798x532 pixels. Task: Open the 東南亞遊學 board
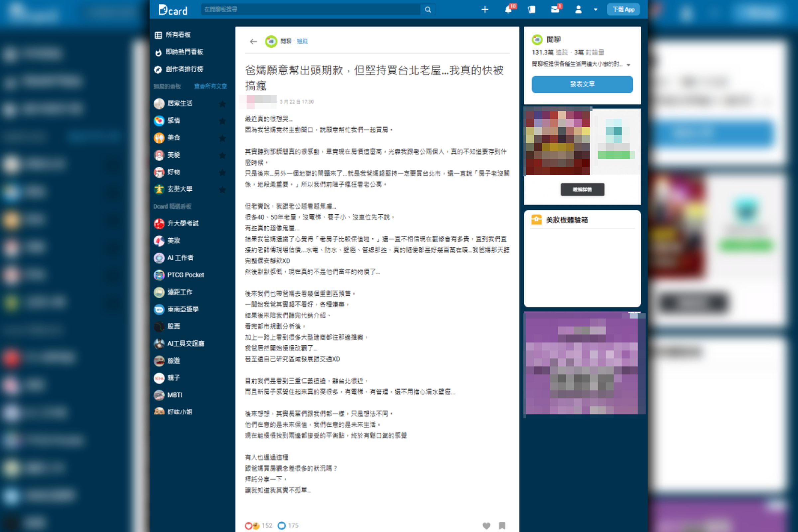(x=176, y=310)
